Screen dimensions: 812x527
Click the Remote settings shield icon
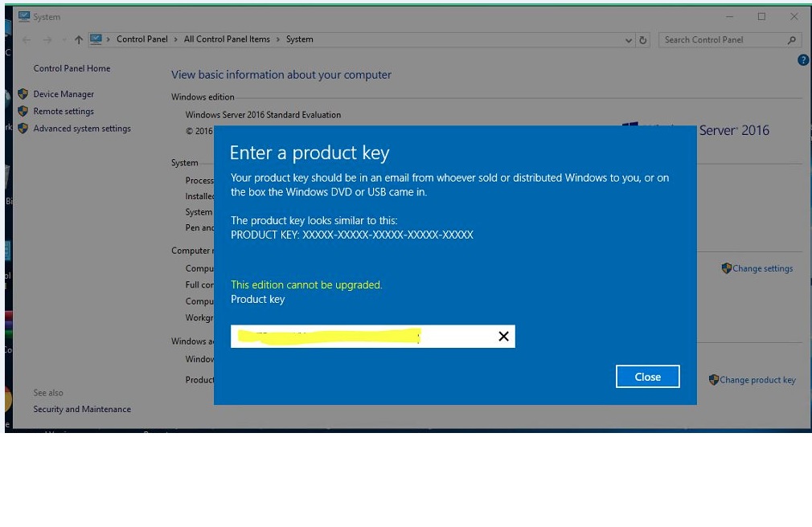pos(23,111)
